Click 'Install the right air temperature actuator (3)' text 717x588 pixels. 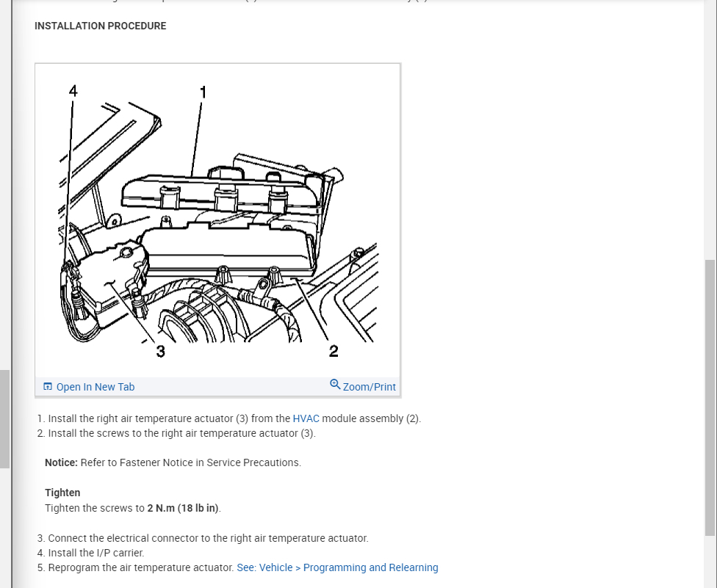148,418
